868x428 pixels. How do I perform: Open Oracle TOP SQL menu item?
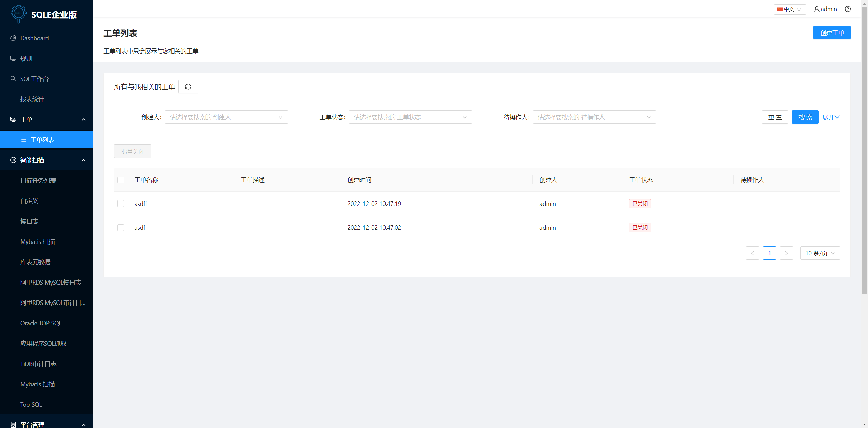click(x=46, y=323)
